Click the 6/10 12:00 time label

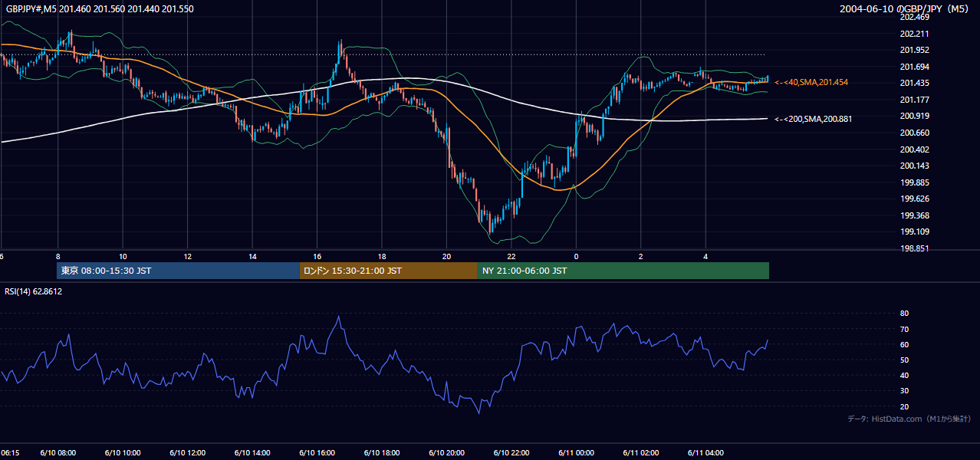click(x=188, y=453)
